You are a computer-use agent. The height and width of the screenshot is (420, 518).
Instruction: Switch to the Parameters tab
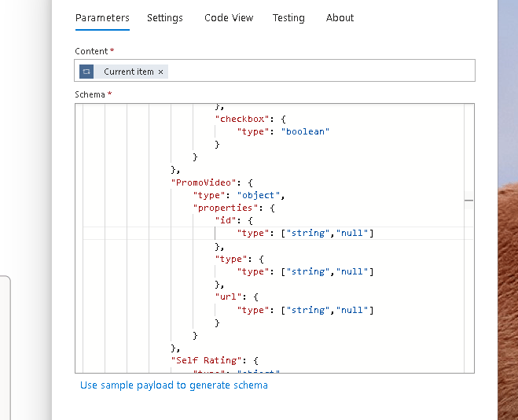[x=102, y=18]
